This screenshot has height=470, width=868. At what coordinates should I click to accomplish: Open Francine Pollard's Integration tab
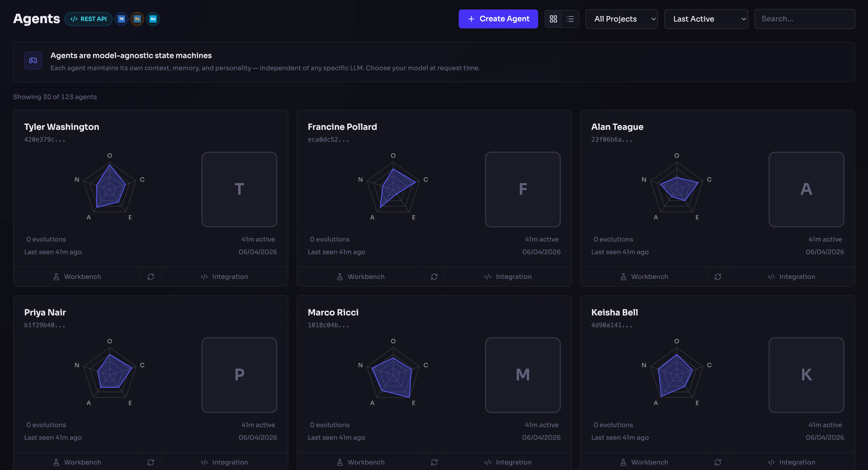point(508,277)
